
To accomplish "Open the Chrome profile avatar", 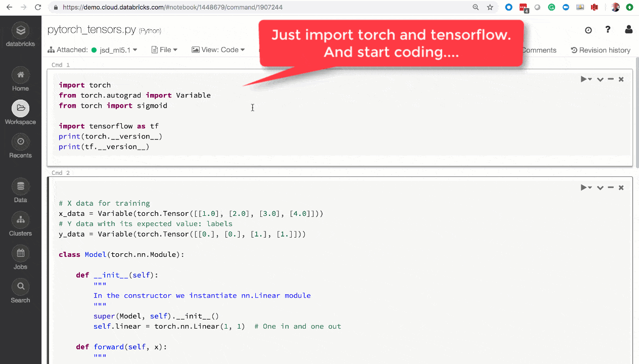I will [x=615, y=7].
